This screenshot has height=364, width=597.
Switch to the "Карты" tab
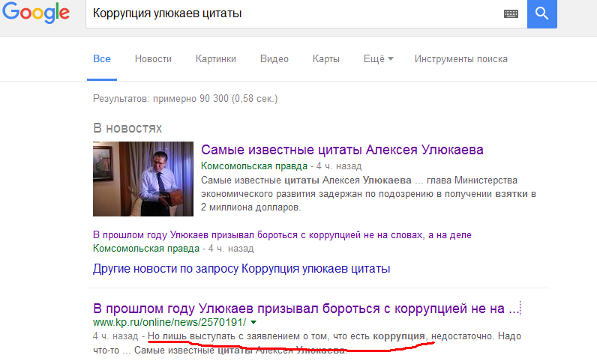325,59
